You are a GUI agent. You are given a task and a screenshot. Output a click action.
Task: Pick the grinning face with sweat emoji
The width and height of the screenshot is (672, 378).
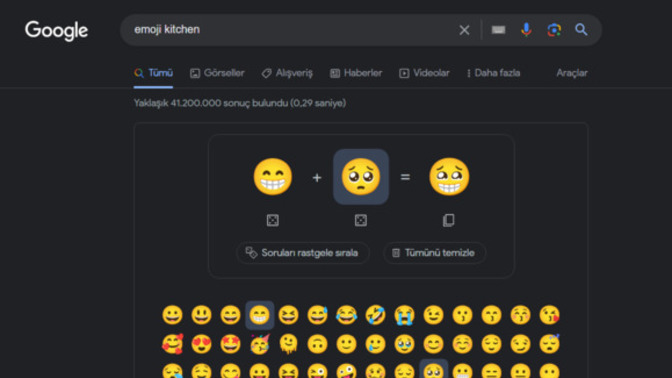click(x=318, y=315)
